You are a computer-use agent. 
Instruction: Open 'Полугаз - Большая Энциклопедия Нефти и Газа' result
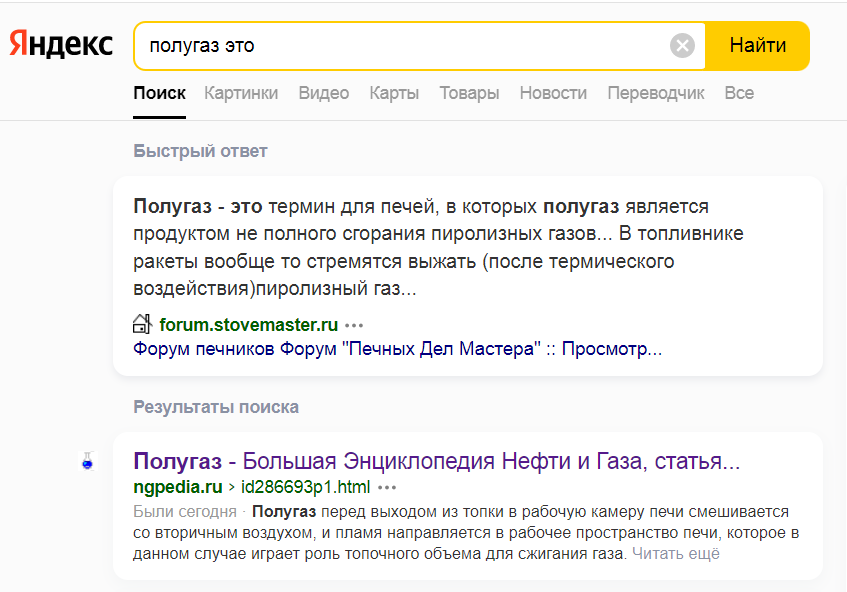pyautogui.click(x=436, y=462)
